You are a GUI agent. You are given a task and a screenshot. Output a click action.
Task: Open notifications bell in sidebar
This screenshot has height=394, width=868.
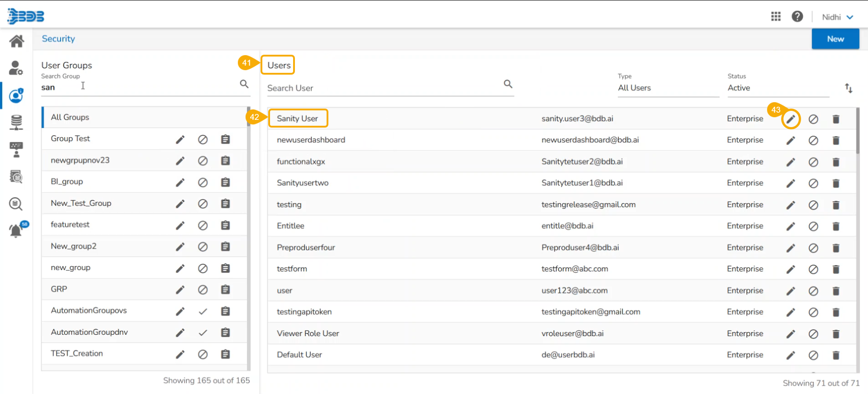(16, 231)
